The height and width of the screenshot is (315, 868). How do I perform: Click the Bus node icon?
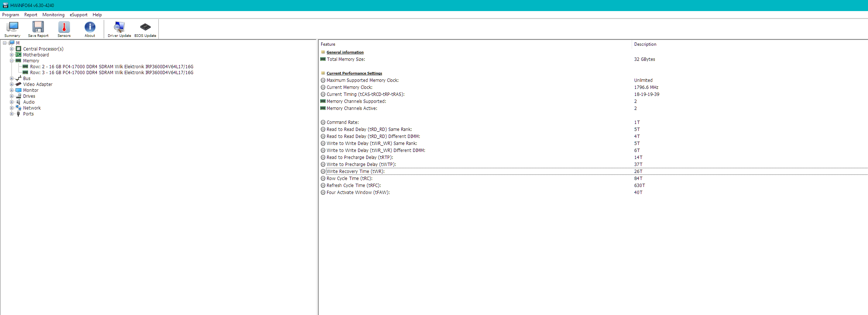pos(18,78)
